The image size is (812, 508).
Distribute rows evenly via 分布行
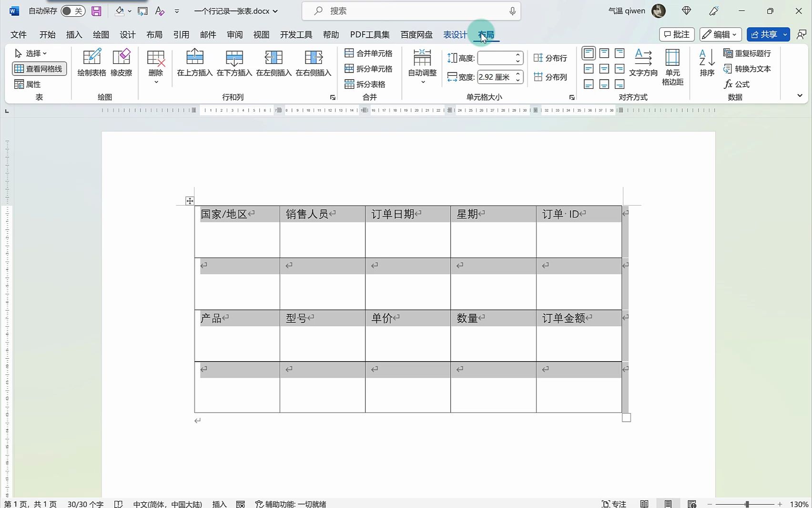coord(551,58)
